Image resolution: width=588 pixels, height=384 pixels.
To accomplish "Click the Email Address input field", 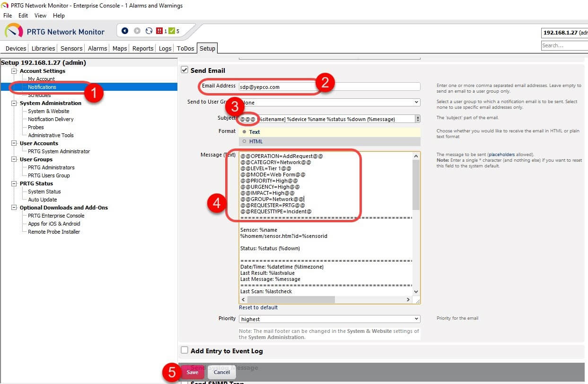I will tap(330, 87).
